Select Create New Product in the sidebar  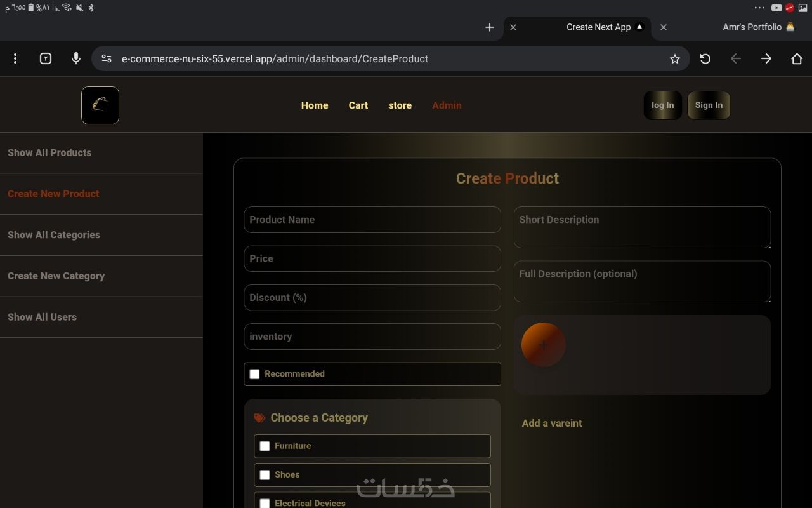pyautogui.click(x=101, y=194)
